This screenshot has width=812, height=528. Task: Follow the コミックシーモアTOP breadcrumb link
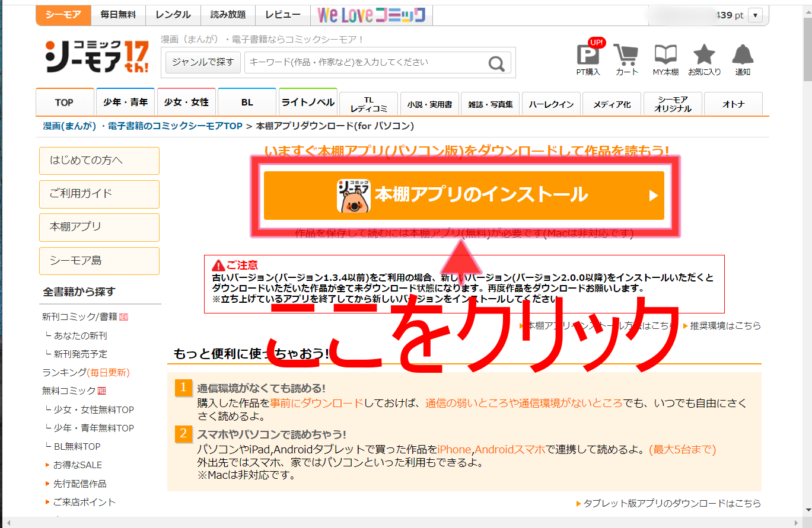tap(142, 126)
